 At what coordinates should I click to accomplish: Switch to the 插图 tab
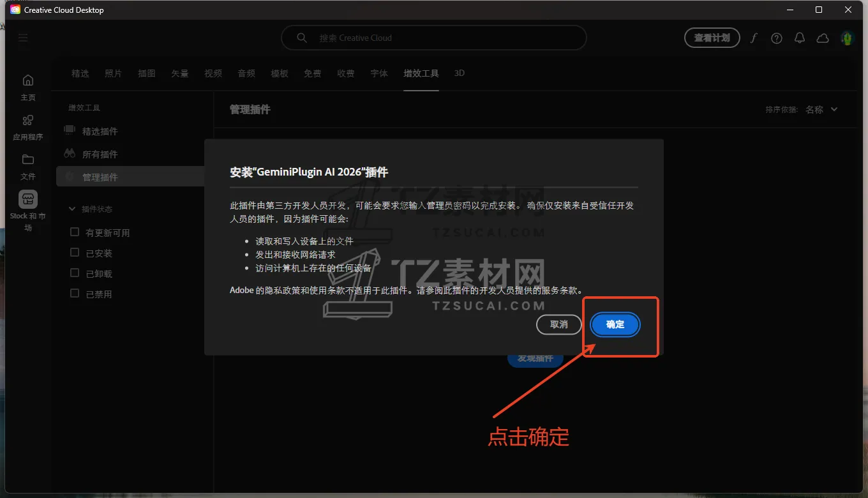pyautogui.click(x=147, y=73)
